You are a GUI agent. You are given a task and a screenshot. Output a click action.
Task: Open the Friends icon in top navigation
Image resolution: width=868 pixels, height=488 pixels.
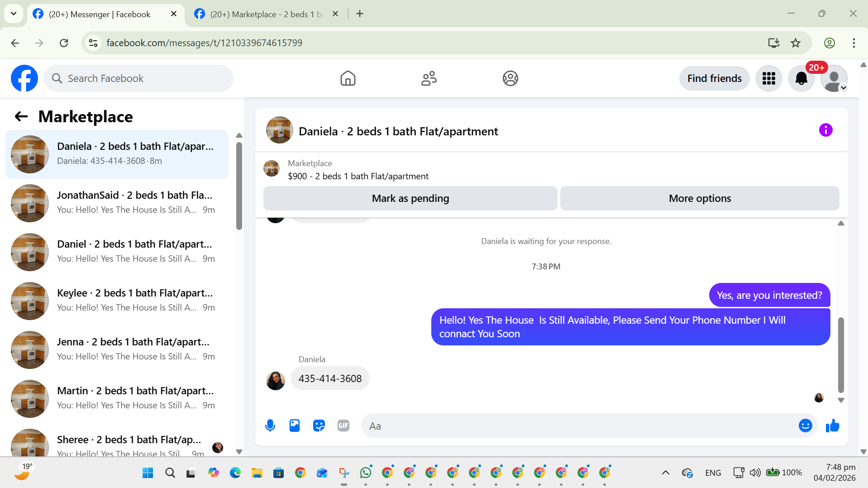pos(429,78)
